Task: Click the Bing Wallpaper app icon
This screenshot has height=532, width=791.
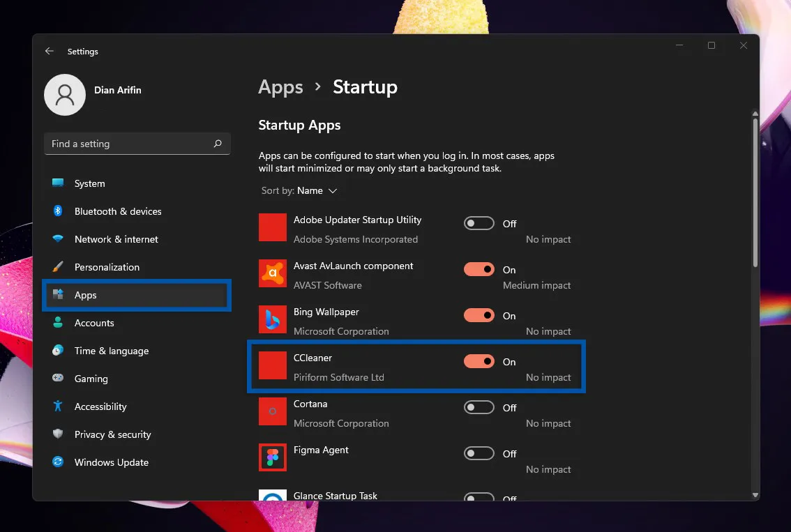Action: (272, 319)
